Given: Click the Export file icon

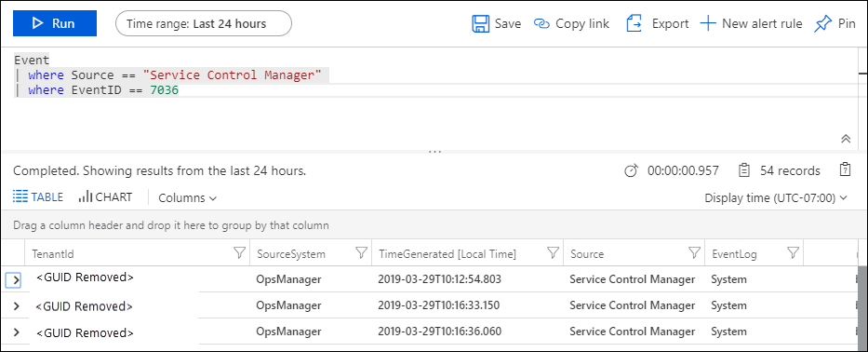Looking at the screenshot, I should click(634, 24).
